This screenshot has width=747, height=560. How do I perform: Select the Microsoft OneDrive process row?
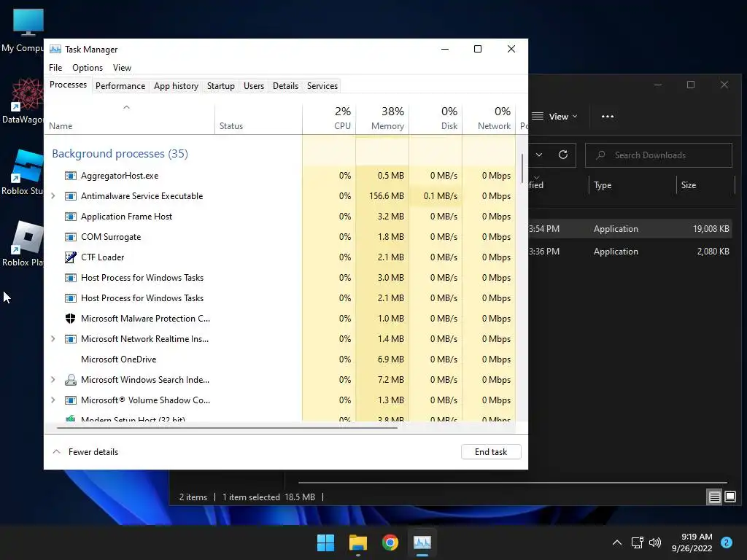(x=280, y=359)
